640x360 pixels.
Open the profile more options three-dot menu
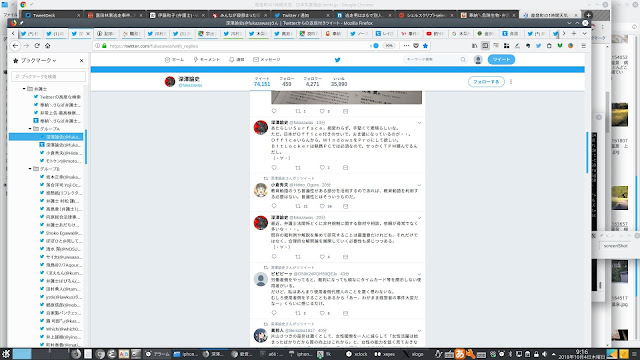coord(511,82)
